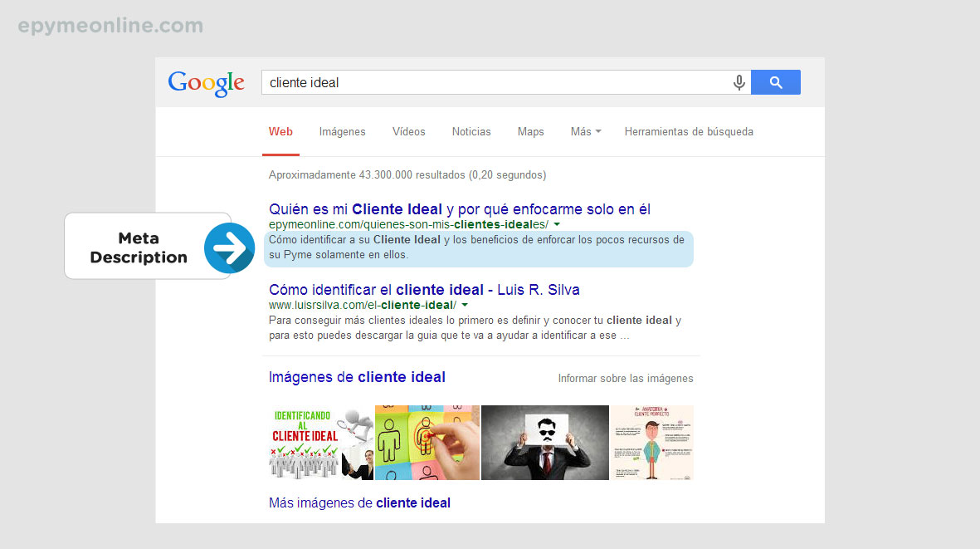Image resolution: width=980 pixels, height=549 pixels.
Task: Select the Maps navigation item
Action: pos(530,131)
